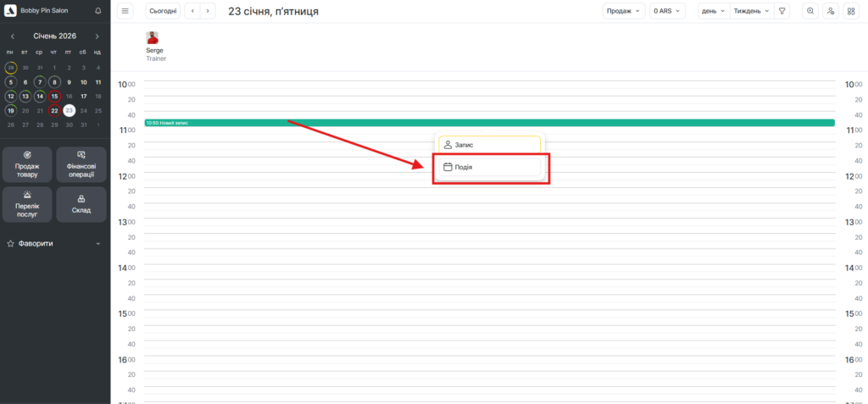Open Продаж товару shortcut
The height and width of the screenshot is (404, 868).
28,164
